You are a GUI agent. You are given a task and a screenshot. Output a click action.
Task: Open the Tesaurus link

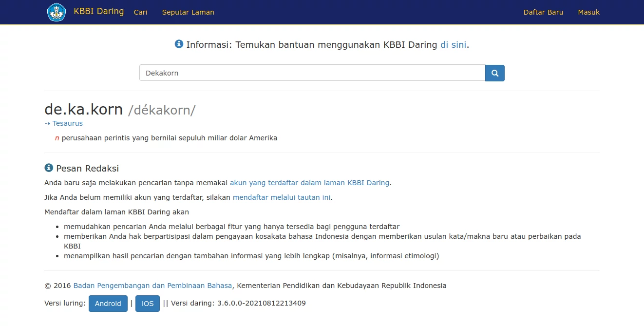68,123
